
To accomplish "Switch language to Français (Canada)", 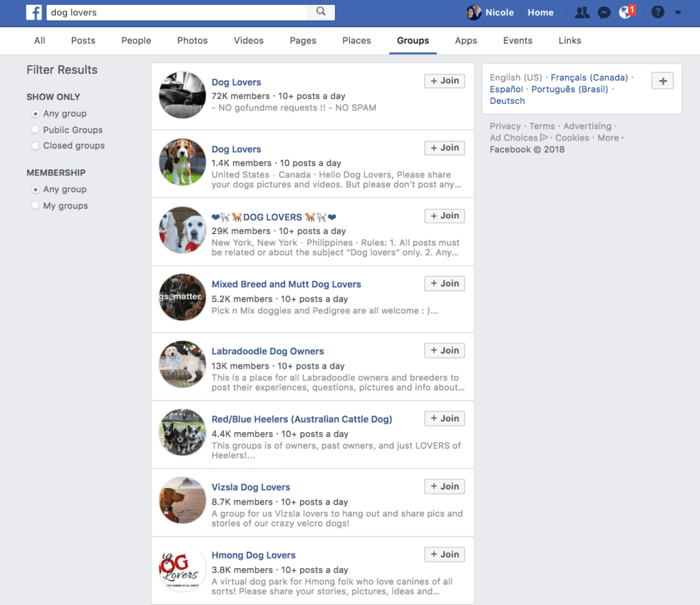I will 589,78.
